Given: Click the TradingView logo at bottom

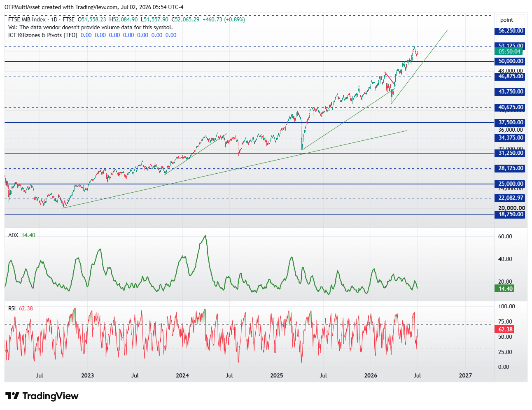Looking at the screenshot, I should tap(42, 396).
